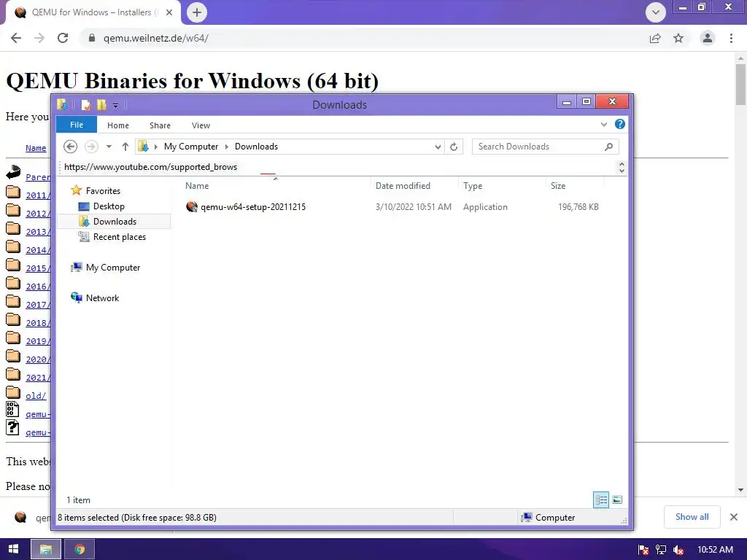
Task: Click the Properties quick access icon
Action: (86, 105)
